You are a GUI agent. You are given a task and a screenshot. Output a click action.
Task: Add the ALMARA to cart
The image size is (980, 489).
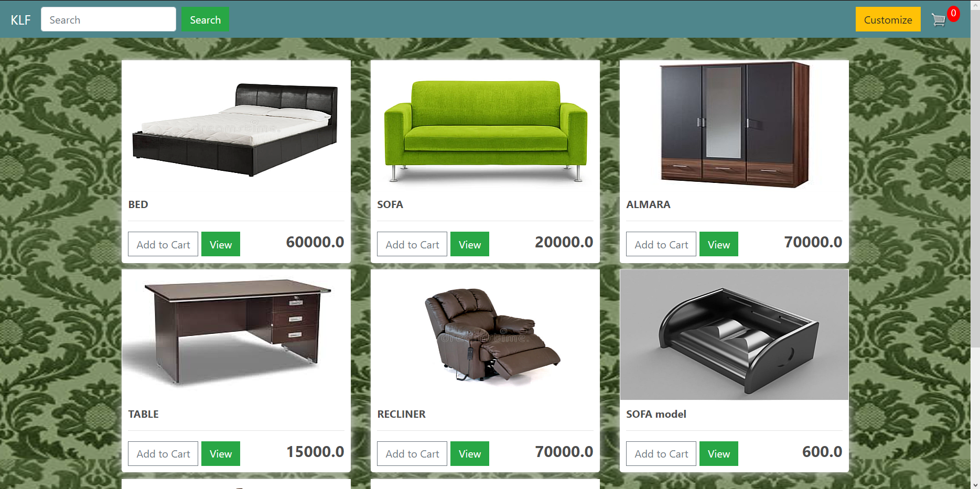point(661,244)
